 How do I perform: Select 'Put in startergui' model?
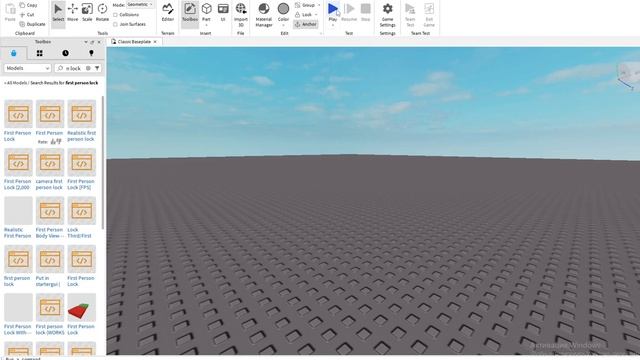point(50,266)
